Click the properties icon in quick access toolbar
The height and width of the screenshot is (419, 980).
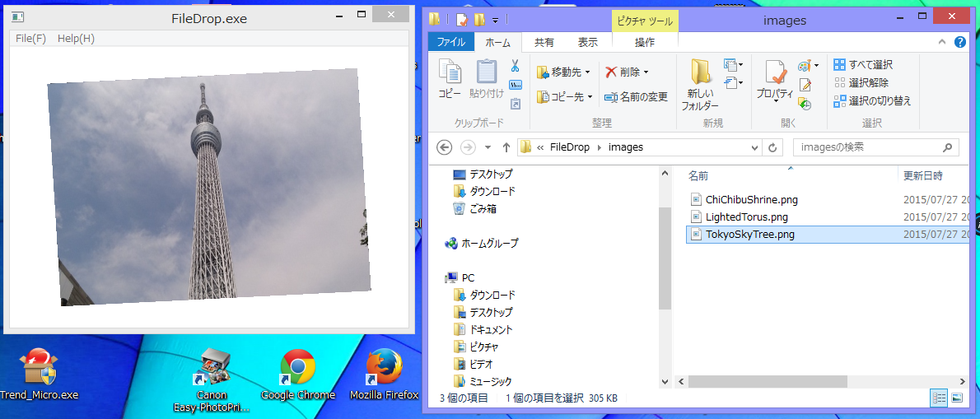[x=461, y=20]
